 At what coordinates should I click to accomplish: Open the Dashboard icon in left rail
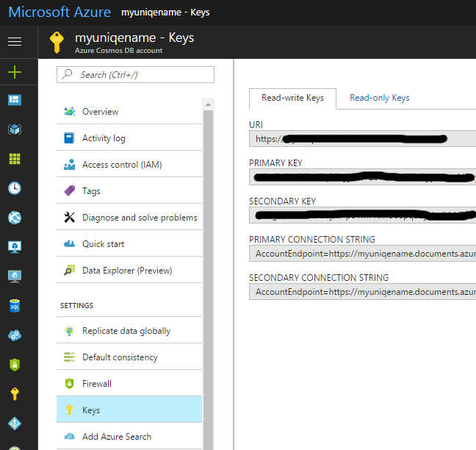click(15, 100)
